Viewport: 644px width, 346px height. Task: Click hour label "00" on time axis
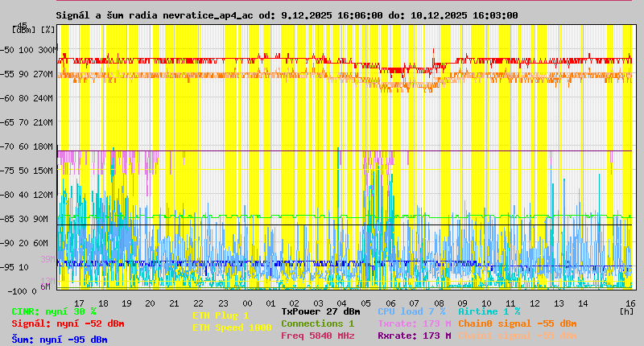click(247, 303)
